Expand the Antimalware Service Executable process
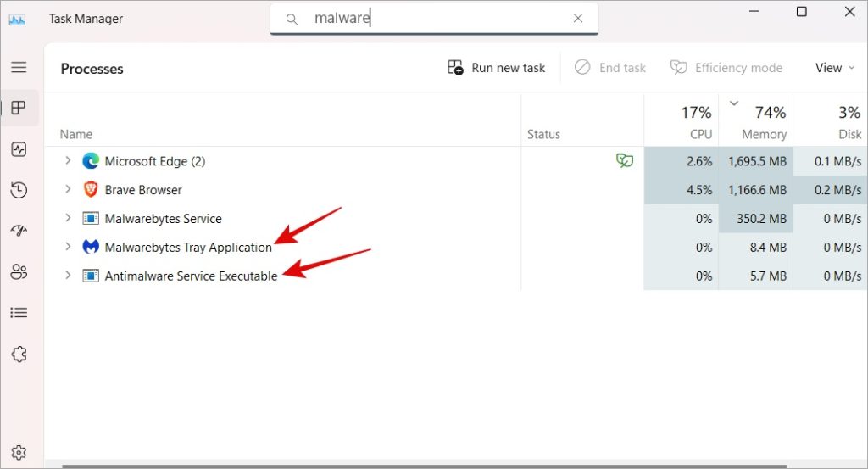This screenshot has height=469, width=868. (68, 275)
